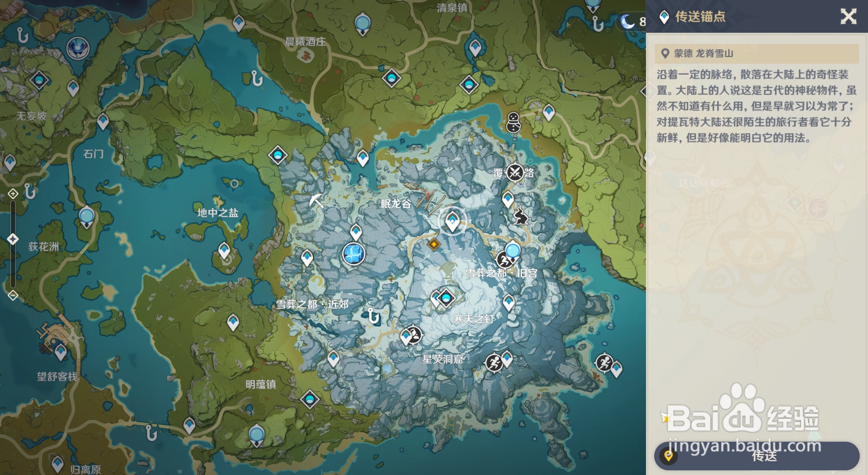
Task: Open the glowing ice-blue domain icon
Action: coord(354,253)
